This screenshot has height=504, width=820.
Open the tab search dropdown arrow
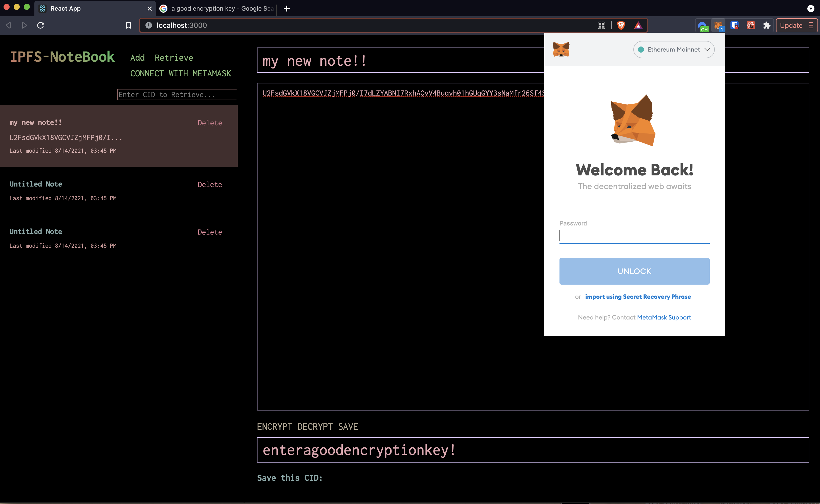tap(810, 9)
